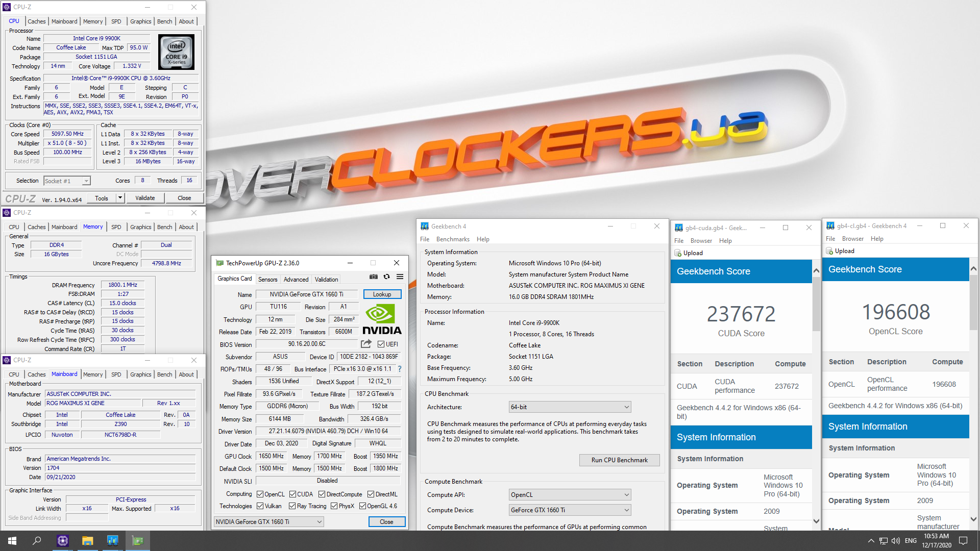
Task: Switch to Sensors tab in GPU-Z
Action: click(x=267, y=280)
